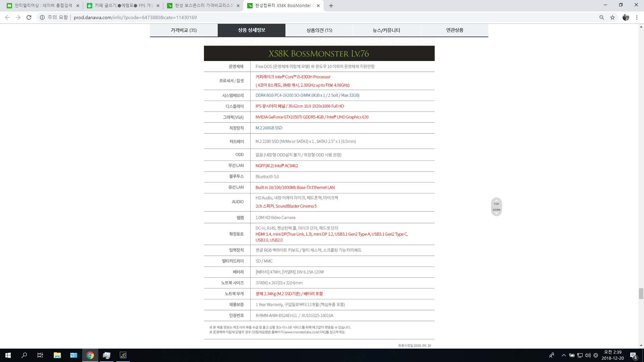Open a new browser tab
Image resolution: width=644 pixels, height=362 pixels.
point(331,6)
